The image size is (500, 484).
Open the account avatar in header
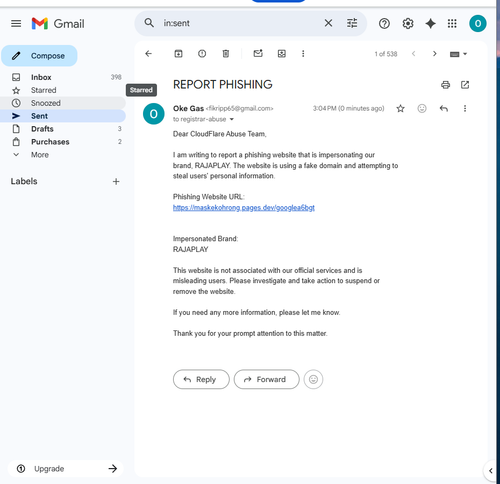[477, 24]
